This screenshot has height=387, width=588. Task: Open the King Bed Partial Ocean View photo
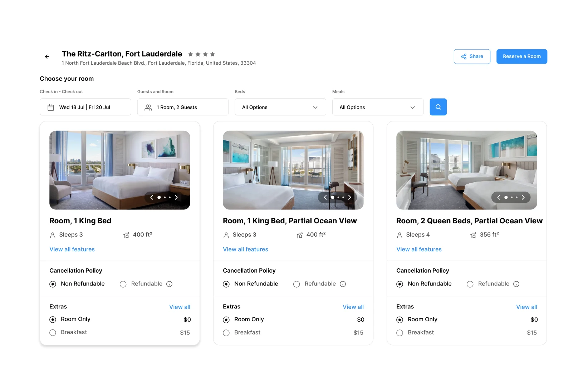(293, 170)
